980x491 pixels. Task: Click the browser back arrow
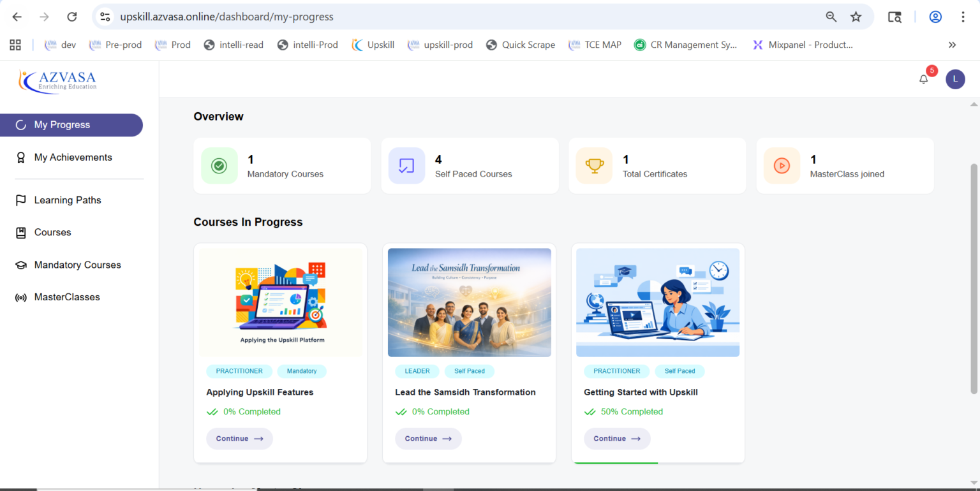coord(17,17)
